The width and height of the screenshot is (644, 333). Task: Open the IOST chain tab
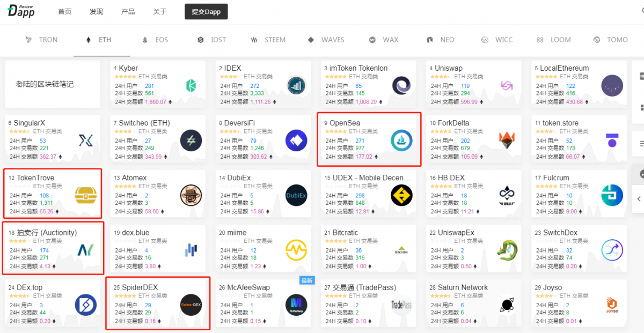click(x=211, y=40)
